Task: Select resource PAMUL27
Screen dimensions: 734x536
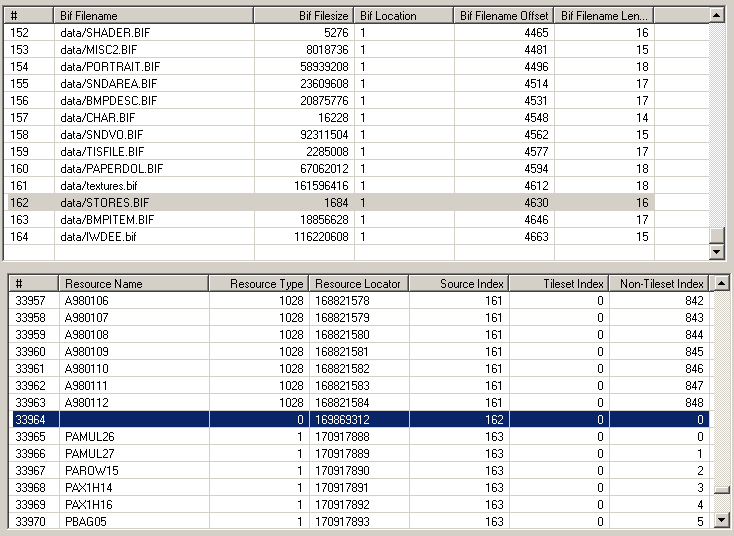Action: click(360, 454)
